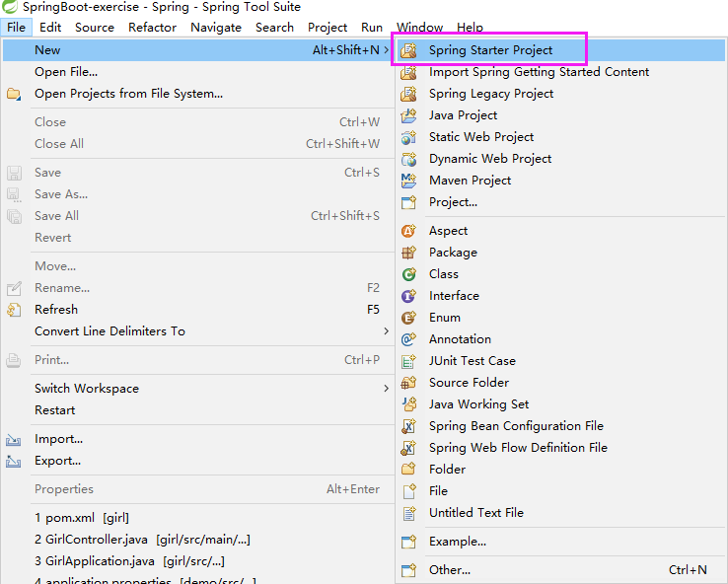728x584 pixels.
Task: Click the Java Project icon
Action: click(408, 115)
